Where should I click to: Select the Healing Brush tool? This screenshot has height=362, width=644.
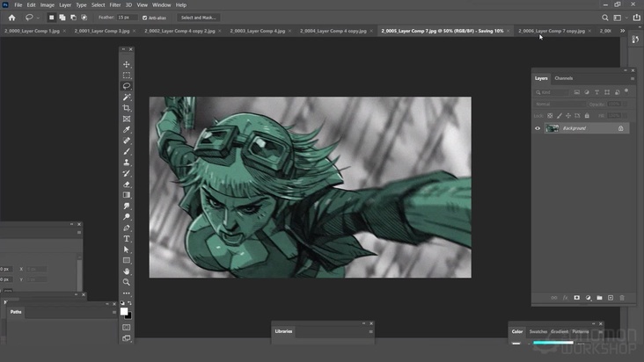127,141
